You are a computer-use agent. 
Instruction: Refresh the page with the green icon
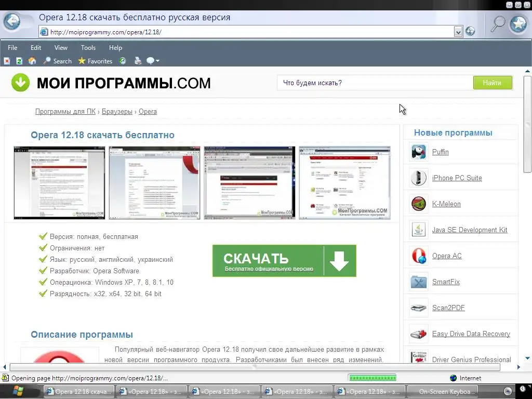(x=19, y=61)
